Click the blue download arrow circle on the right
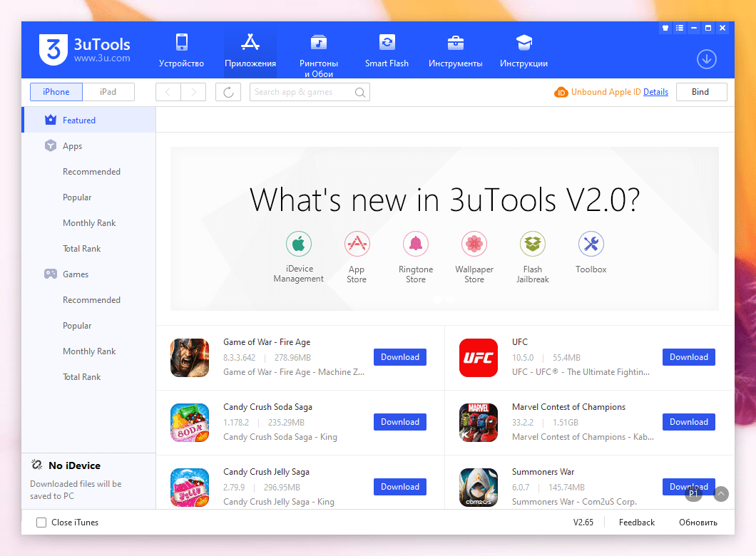The image size is (756, 556). coord(706,59)
